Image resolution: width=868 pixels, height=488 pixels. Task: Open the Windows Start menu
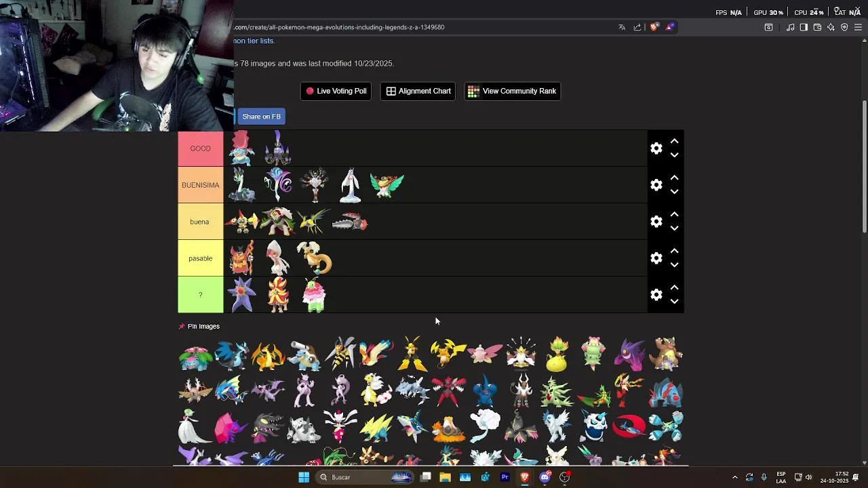point(304,477)
